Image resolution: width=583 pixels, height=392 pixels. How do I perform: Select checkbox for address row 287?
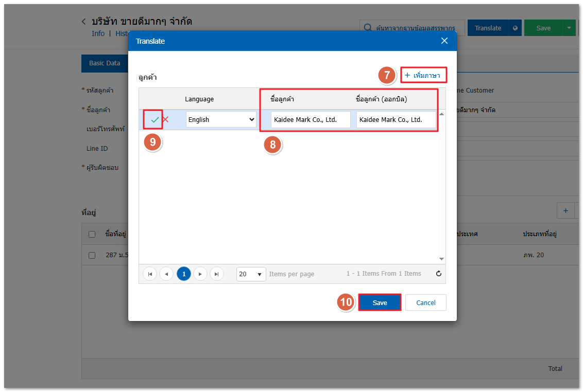tap(92, 255)
